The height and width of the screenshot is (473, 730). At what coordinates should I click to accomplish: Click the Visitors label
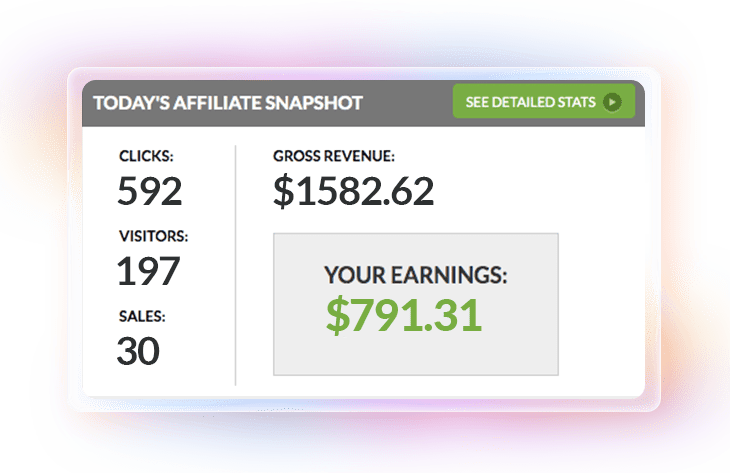pyautogui.click(x=154, y=236)
